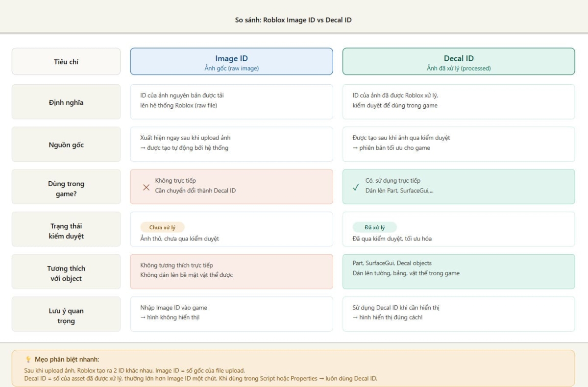
Task: Click the "Tiêu chí" header cell
Action: [66, 62]
